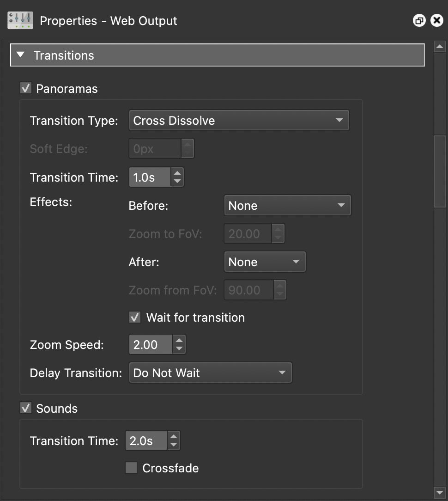Viewport: 448px width, 501px height.
Task: Collapse the Transitions section
Action: tap(20, 55)
